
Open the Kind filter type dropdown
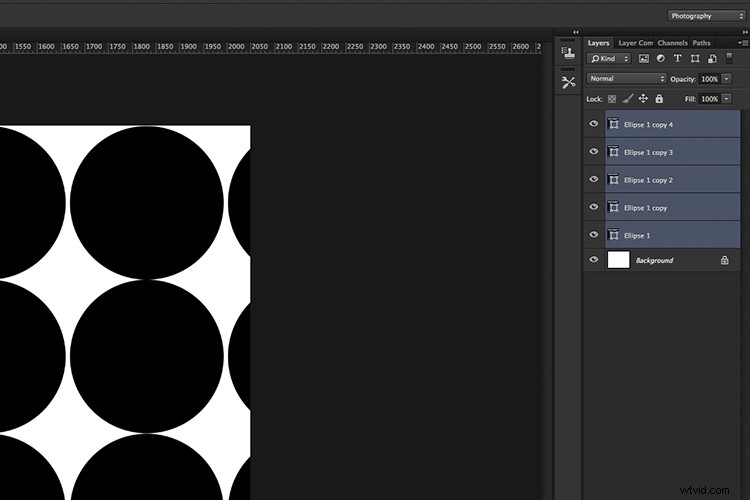pyautogui.click(x=609, y=58)
